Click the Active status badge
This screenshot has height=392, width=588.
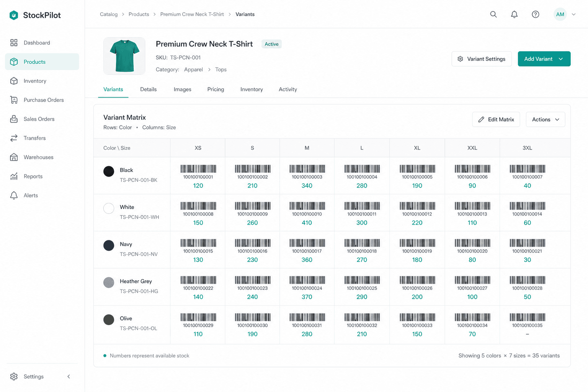point(271,44)
